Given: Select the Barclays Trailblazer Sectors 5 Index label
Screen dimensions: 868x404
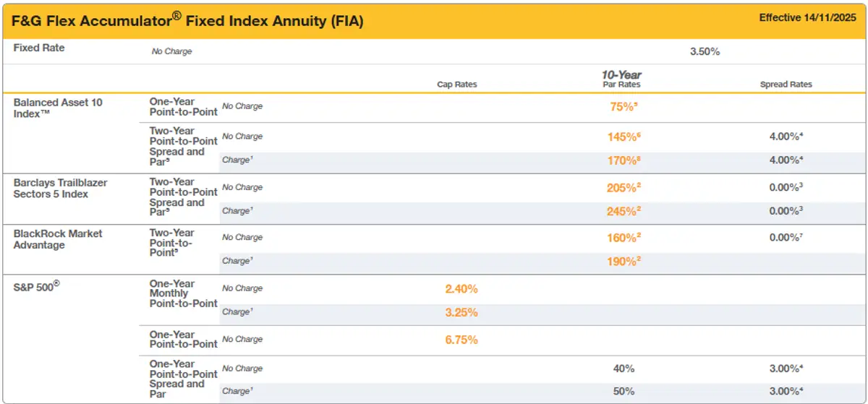Looking at the screenshot, I should coord(60,188).
